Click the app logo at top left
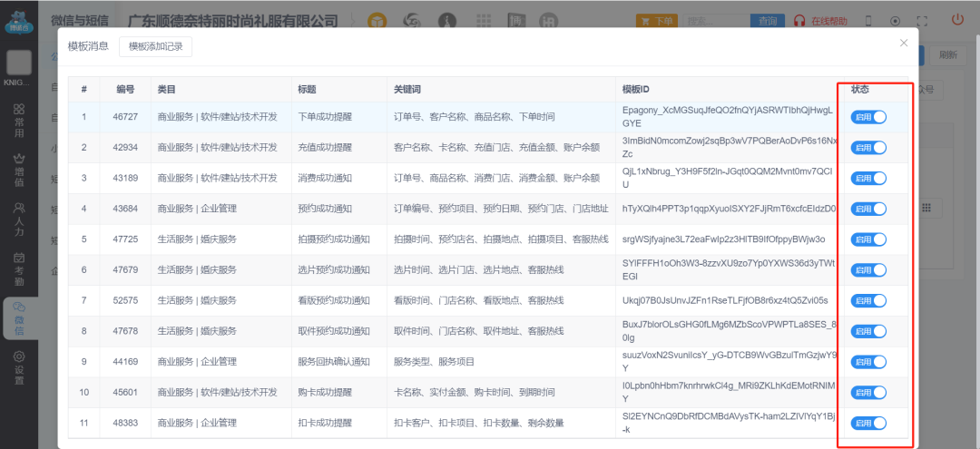Screen dimensions: 980x449 (19, 21)
